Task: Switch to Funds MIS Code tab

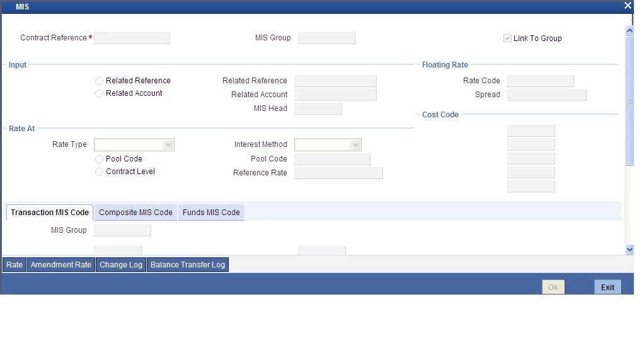Action: click(x=211, y=213)
